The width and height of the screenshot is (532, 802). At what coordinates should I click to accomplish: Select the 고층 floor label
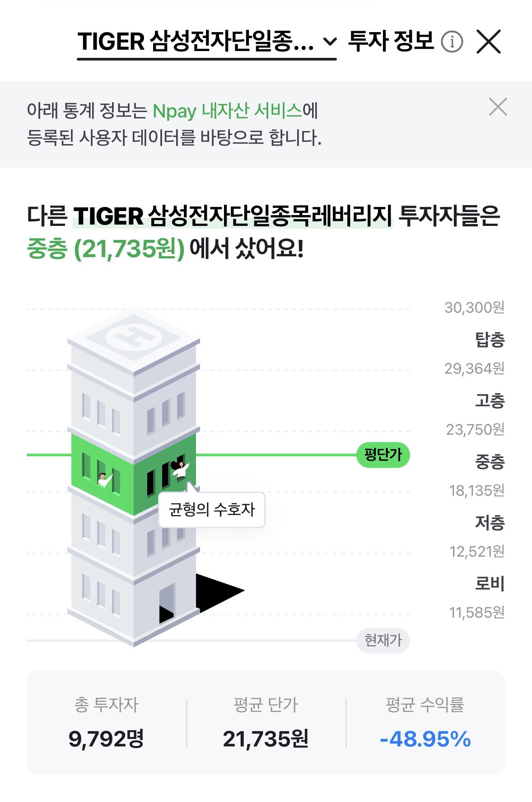pyautogui.click(x=490, y=400)
